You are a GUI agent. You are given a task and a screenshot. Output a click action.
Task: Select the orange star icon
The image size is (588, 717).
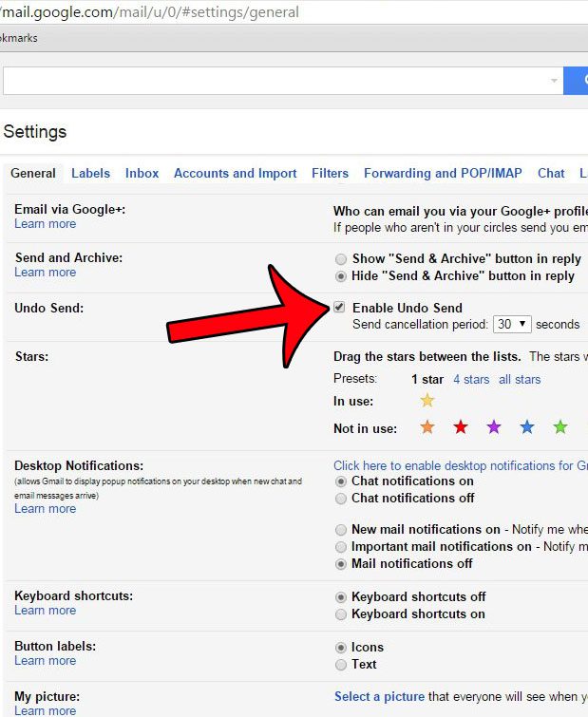(427, 427)
